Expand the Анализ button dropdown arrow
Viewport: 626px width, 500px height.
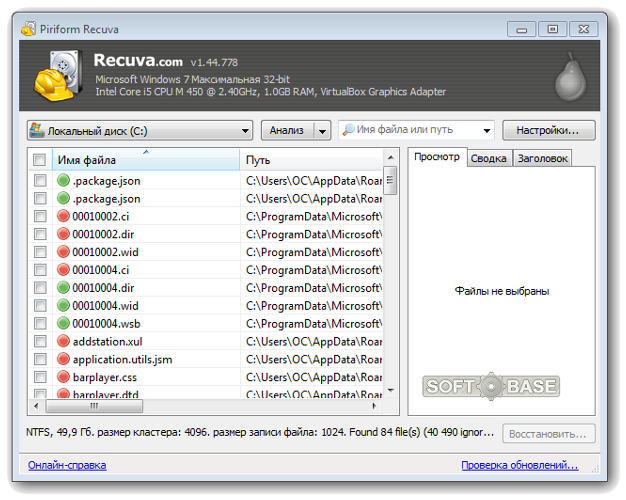click(322, 130)
